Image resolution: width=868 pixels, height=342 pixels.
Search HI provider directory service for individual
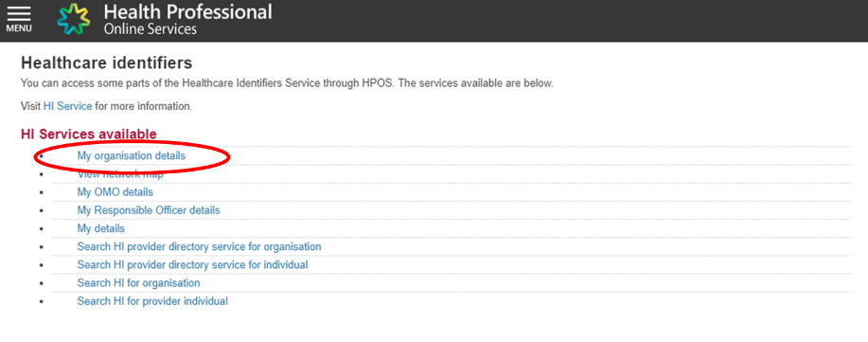pos(193,265)
